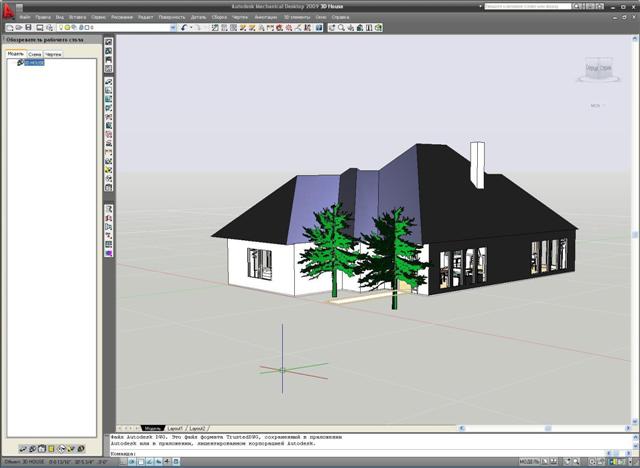Select the Модель drawing tab at bottom
Screen dimensions: 640x468
[153, 428]
